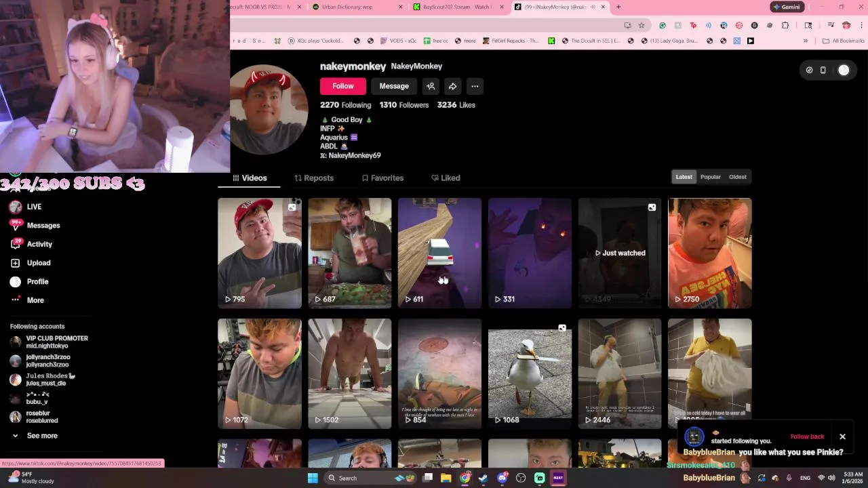This screenshot has width=868, height=488.
Task: View the 2270 Following list
Action: tap(346, 105)
